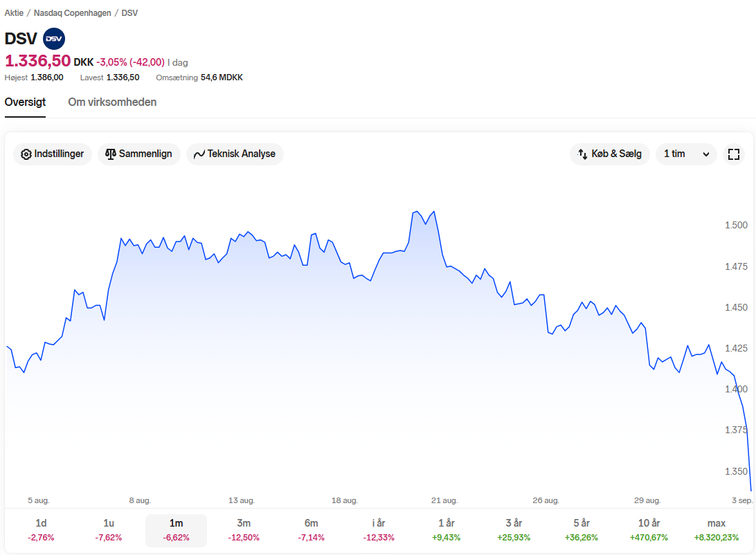Click the 5 aug. date axis label

click(39, 500)
